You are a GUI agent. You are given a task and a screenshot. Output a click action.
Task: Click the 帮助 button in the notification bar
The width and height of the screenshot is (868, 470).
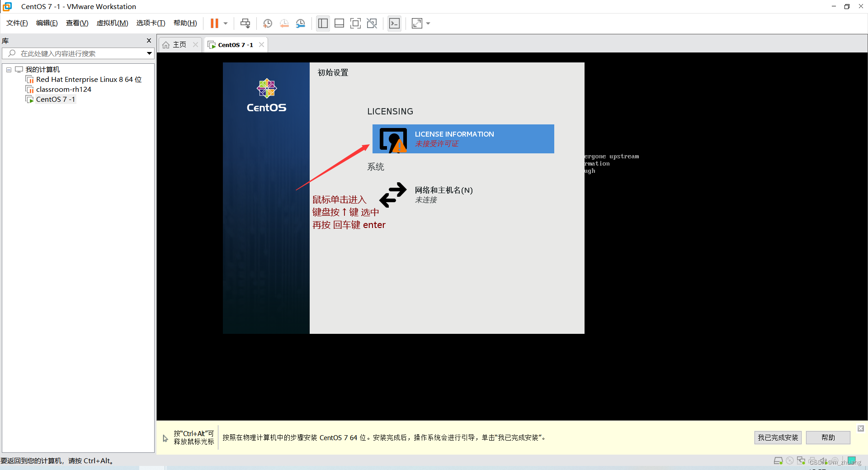828,437
